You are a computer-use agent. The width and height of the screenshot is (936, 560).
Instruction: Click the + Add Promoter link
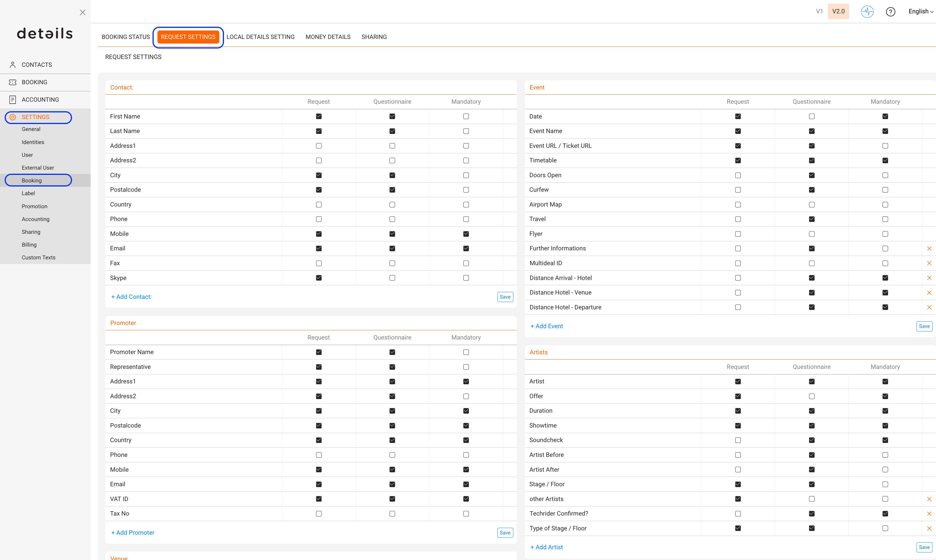(x=132, y=533)
